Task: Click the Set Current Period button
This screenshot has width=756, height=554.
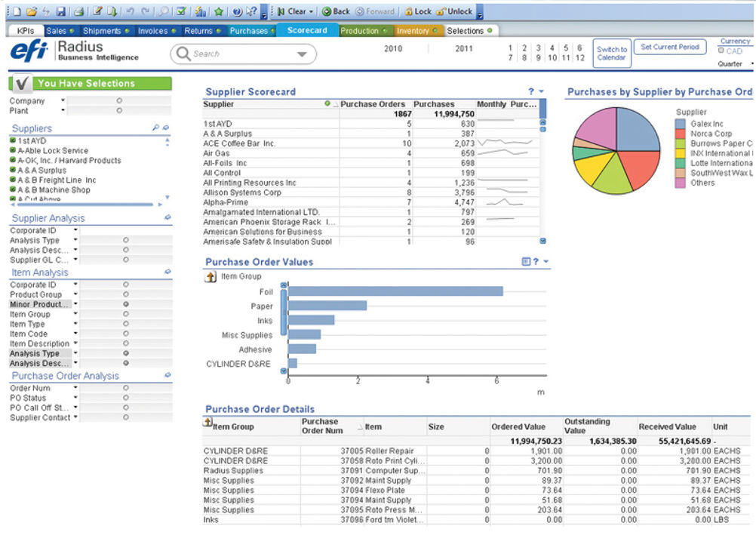Action: tap(670, 47)
